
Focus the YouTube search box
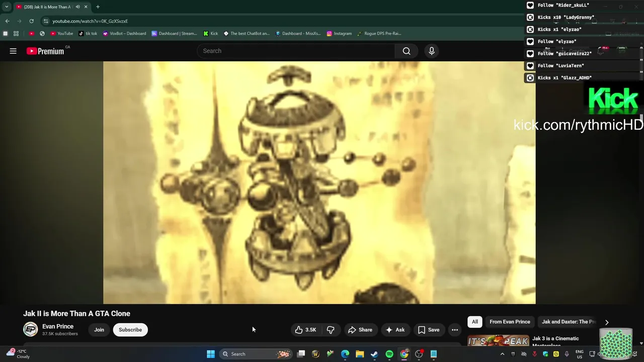tap(296, 51)
